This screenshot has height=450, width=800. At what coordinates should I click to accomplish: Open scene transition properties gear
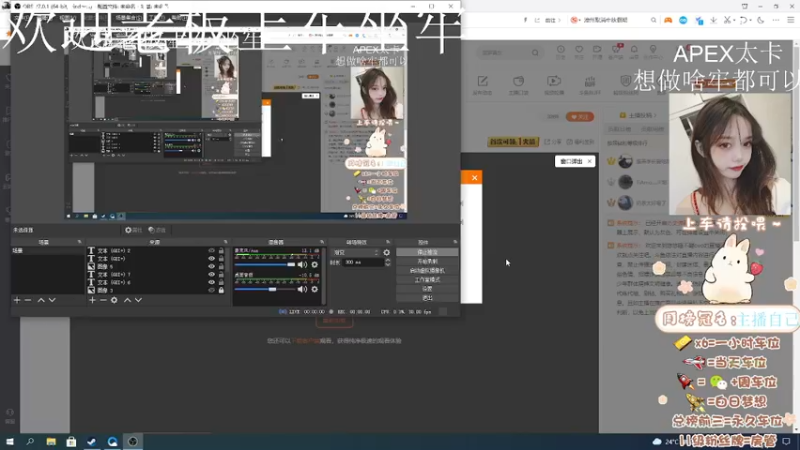click(387, 252)
